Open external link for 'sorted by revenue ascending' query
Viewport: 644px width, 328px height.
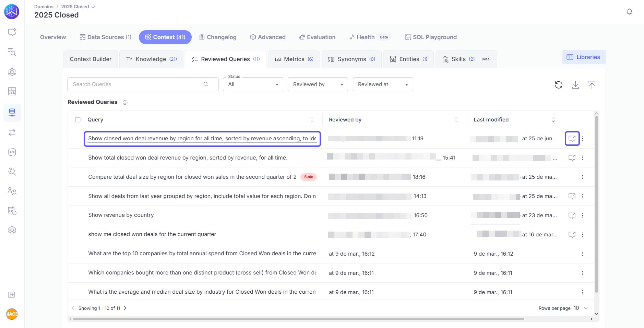pos(572,139)
